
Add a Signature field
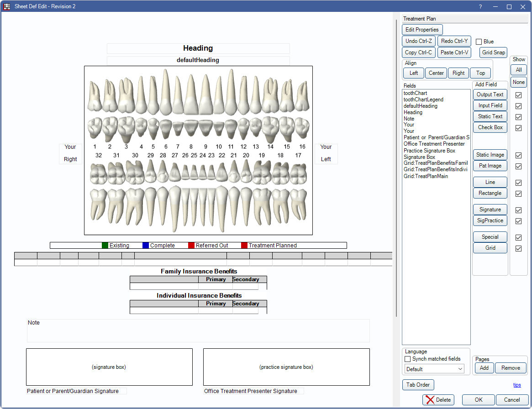pos(490,209)
